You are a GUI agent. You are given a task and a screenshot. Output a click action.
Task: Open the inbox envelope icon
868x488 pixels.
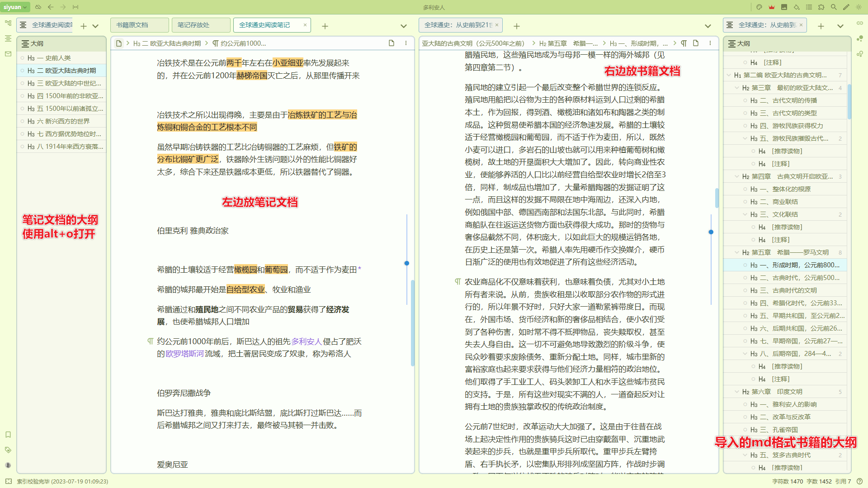point(8,54)
